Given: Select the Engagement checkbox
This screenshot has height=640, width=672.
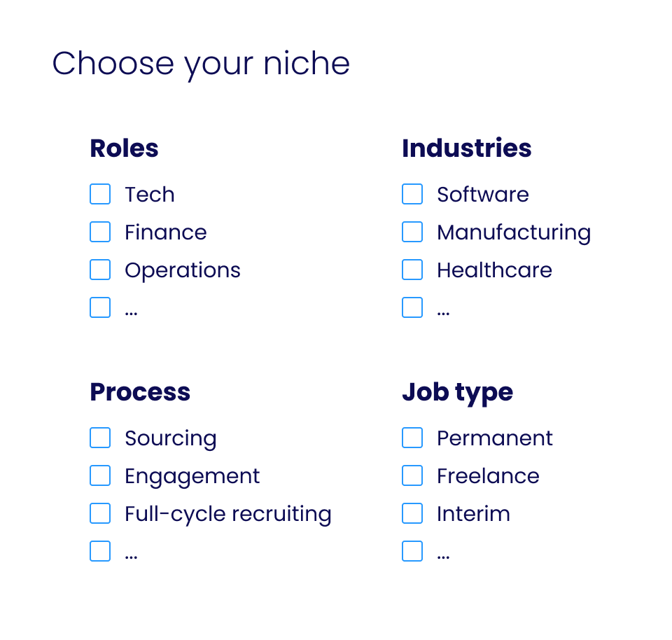Looking at the screenshot, I should pyautogui.click(x=100, y=475).
